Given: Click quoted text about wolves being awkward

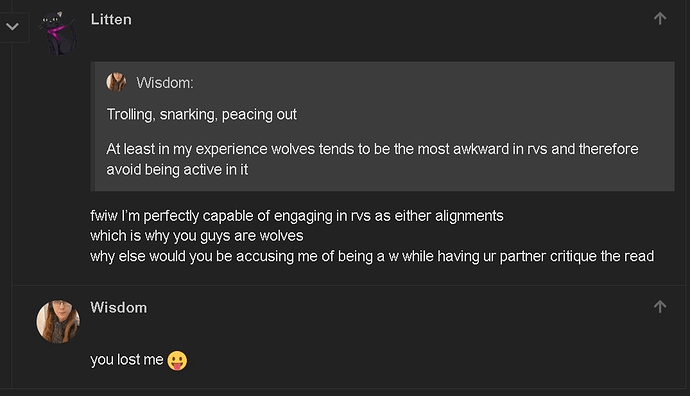Looking at the screenshot, I should coord(372,149).
